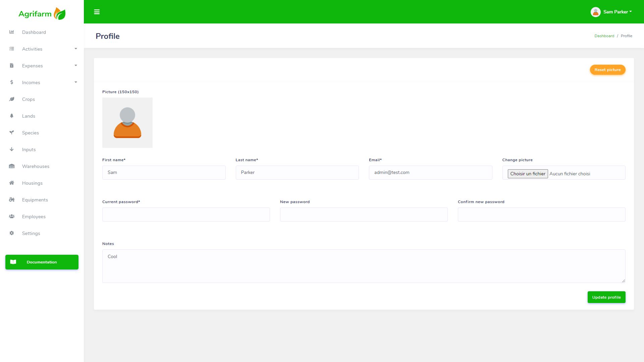644x362 pixels.
Task: Click the Profile page heading
Action: point(108,36)
